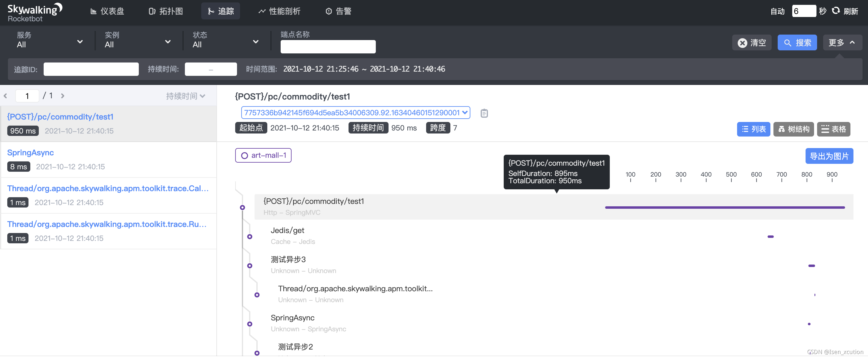Click the 搜索 button
The width and height of the screenshot is (868, 358).
point(797,43)
